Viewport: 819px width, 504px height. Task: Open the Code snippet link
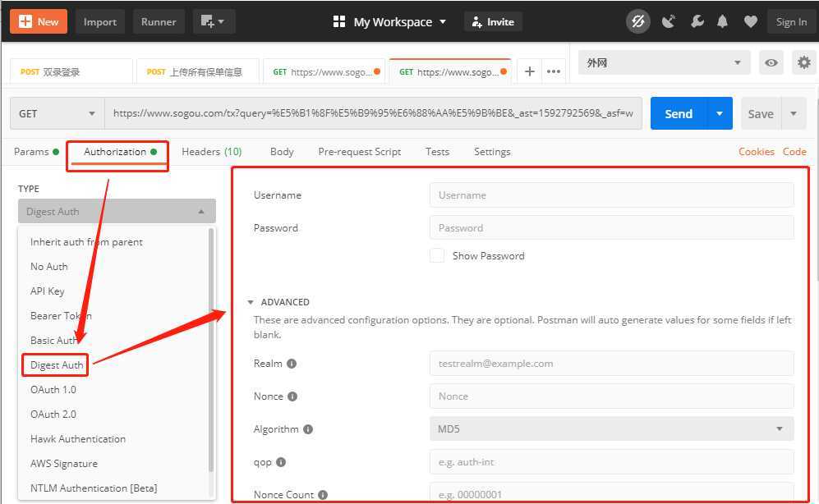794,152
